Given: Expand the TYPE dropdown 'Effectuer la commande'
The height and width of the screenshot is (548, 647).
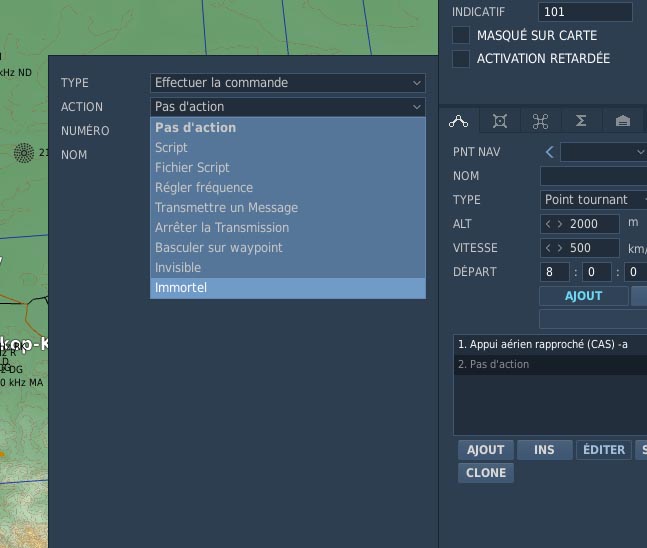Looking at the screenshot, I should tap(288, 83).
